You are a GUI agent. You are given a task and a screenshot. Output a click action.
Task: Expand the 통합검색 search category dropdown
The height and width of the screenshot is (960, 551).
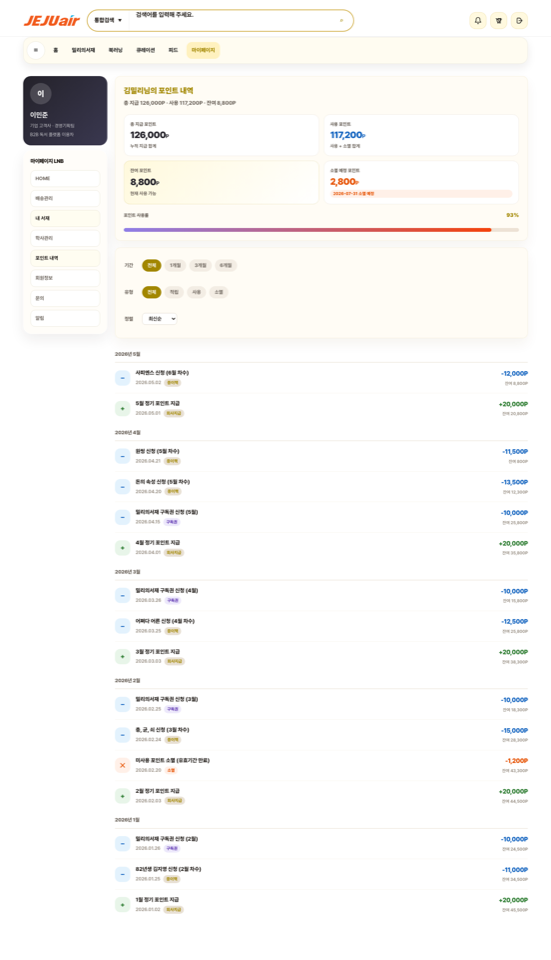(108, 20)
